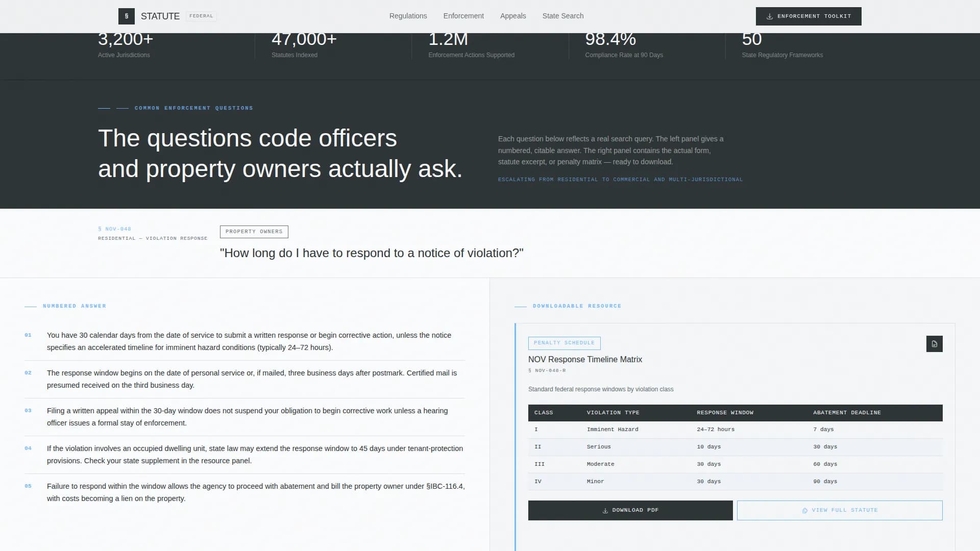Image resolution: width=980 pixels, height=551 pixels.
Task: Click the '60 days' abatement deadline cell
Action: 825,464
